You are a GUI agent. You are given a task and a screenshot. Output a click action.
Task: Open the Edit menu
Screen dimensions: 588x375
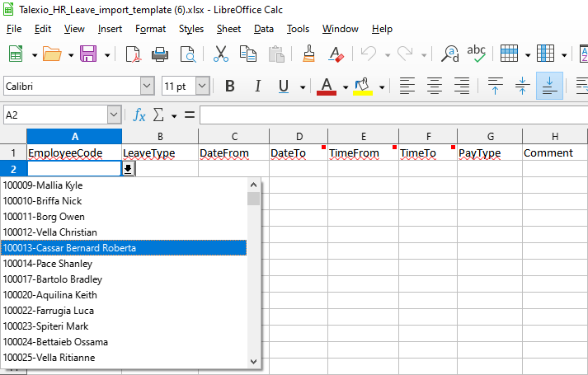pyautogui.click(x=43, y=29)
